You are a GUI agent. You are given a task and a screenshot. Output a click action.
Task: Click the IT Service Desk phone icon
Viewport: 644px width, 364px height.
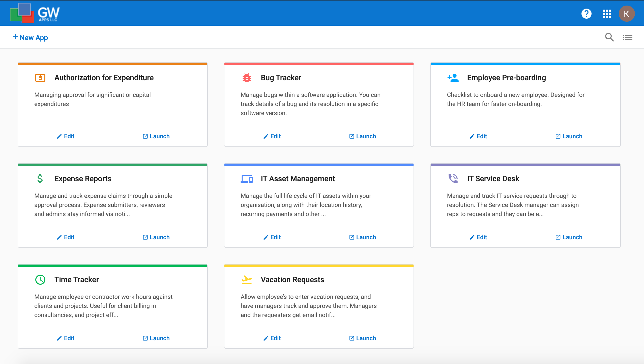pyautogui.click(x=453, y=179)
